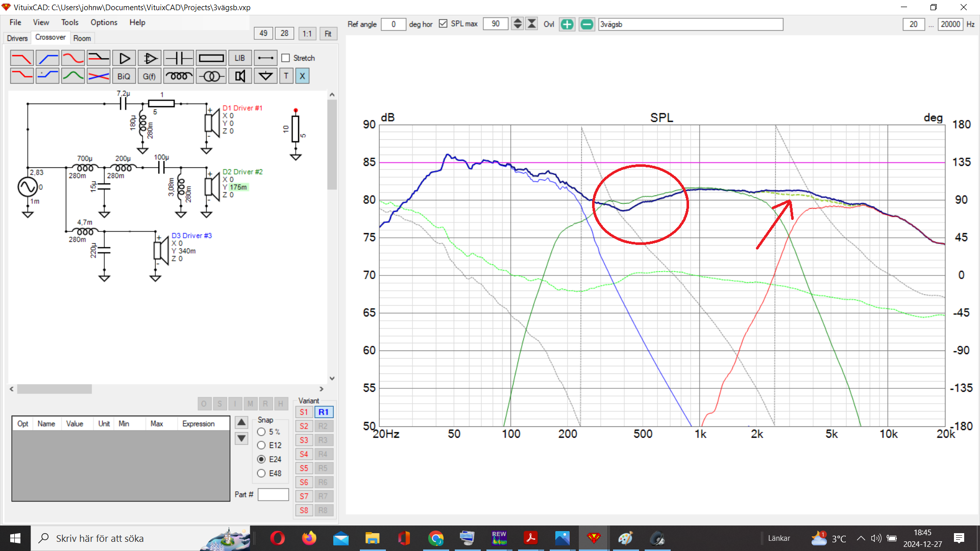Click the overlay name field 3vägsb
The height and width of the screenshot is (551, 980).
690,24
